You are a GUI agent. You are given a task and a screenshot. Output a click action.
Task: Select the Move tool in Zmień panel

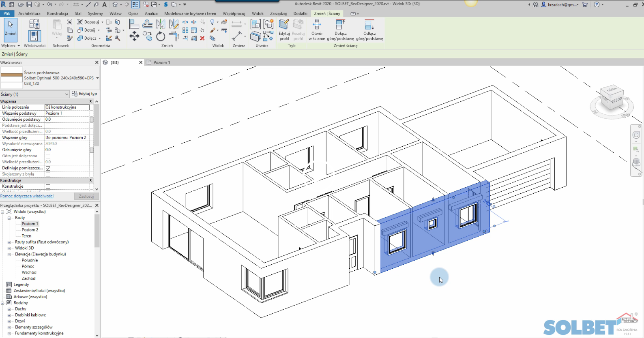point(134,37)
